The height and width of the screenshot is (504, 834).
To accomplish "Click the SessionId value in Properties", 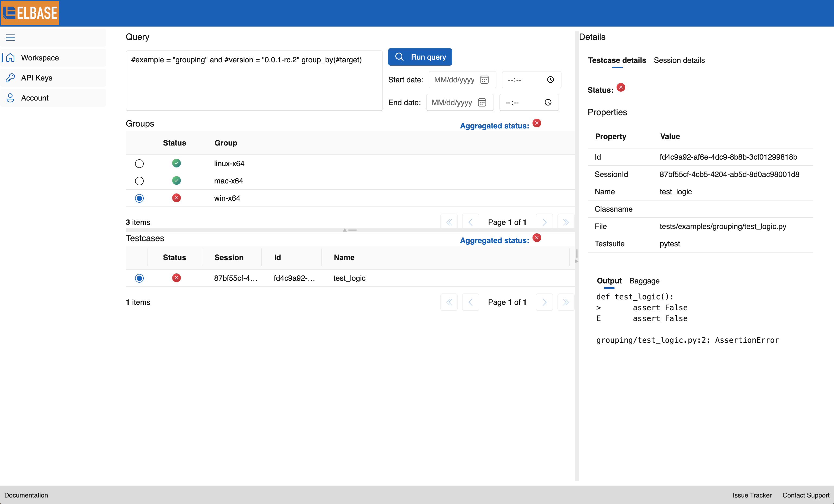I will 729,174.
